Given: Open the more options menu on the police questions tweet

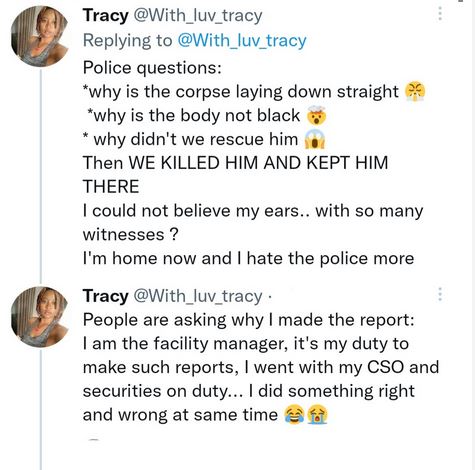Looking at the screenshot, I should 440,14.
